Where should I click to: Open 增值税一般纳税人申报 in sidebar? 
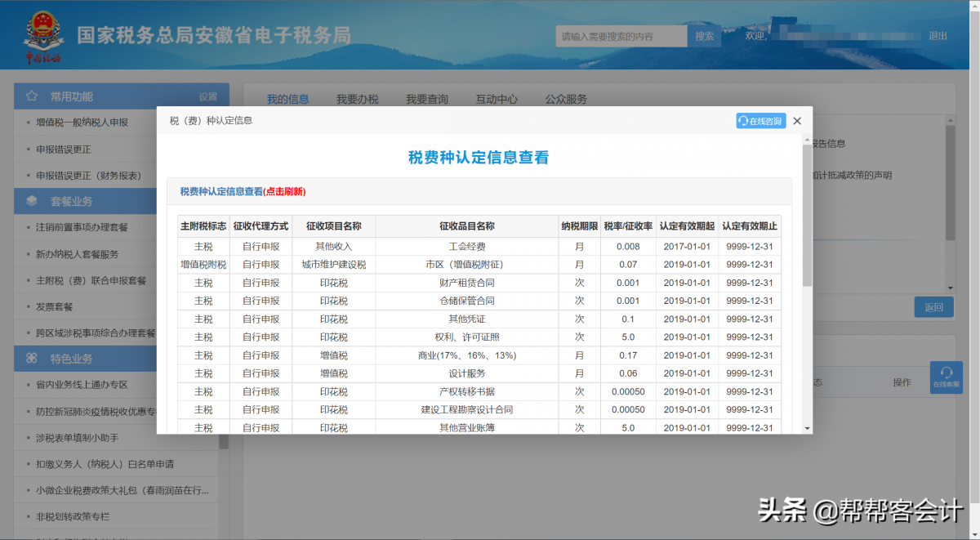coord(82,123)
